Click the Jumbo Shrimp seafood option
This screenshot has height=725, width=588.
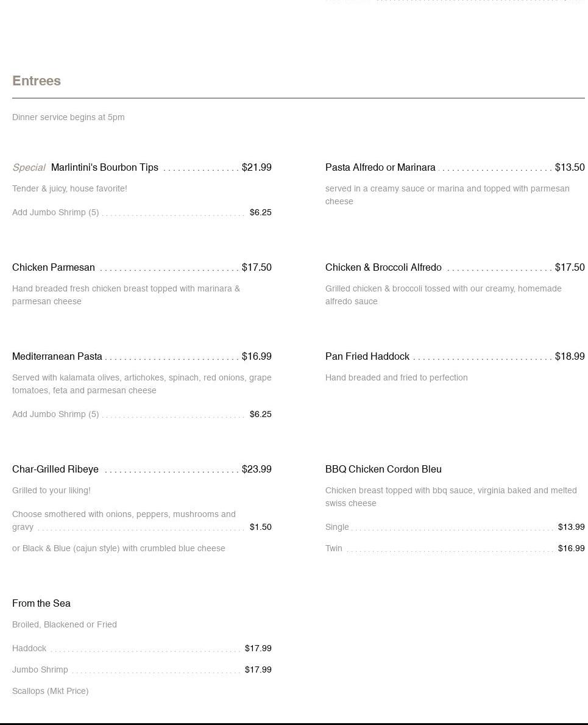click(40, 670)
